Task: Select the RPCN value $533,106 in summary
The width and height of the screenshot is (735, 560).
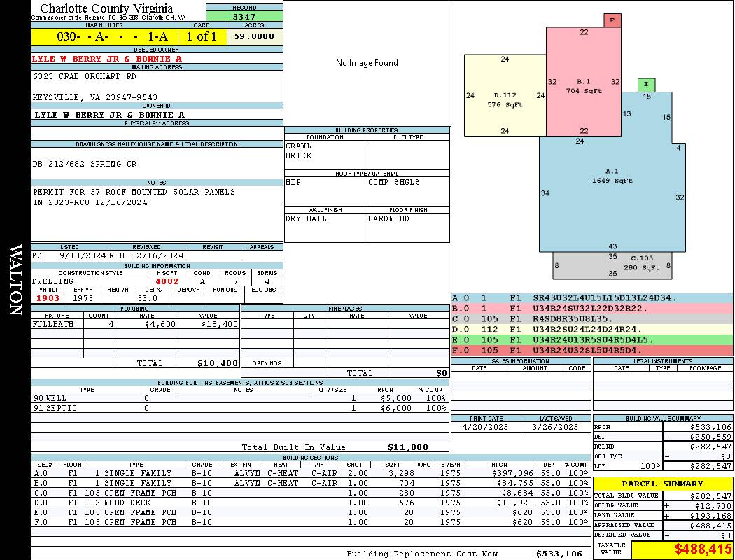Action: [710, 428]
